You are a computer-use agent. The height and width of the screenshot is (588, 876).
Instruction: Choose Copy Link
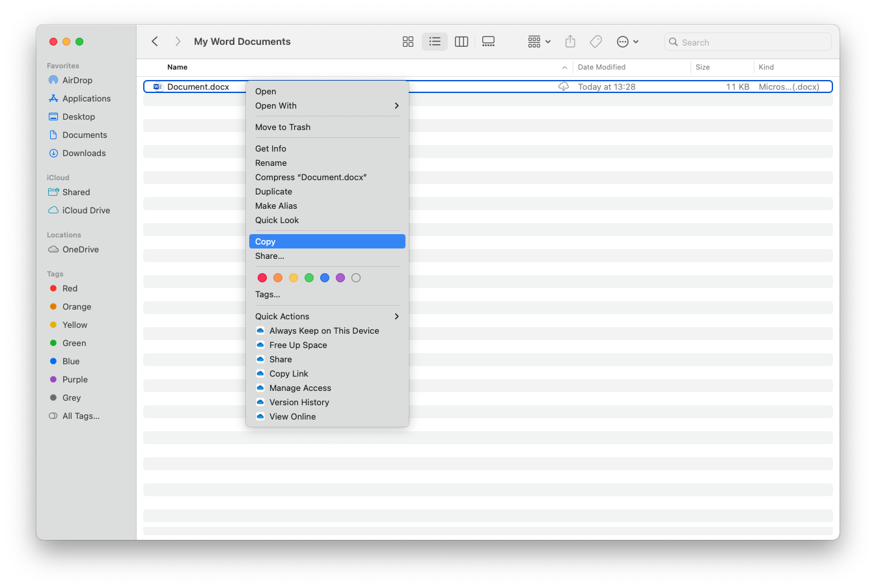[x=327, y=373]
